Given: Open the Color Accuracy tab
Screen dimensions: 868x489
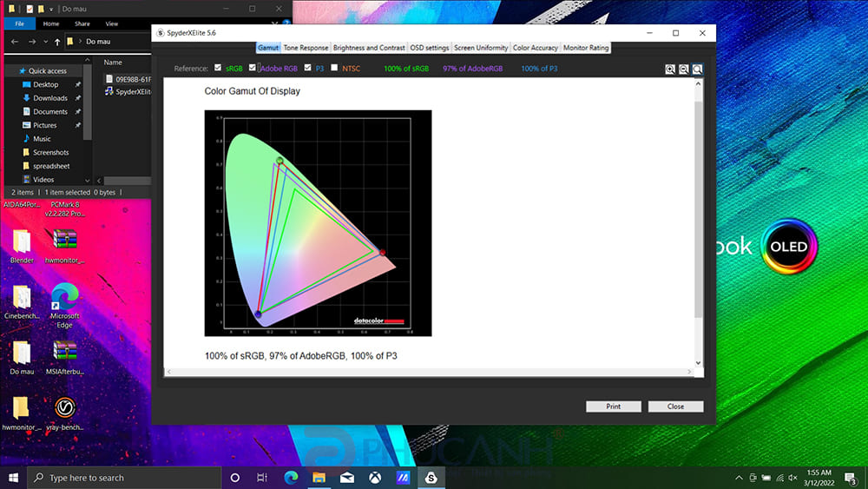Looking at the screenshot, I should pyautogui.click(x=536, y=48).
